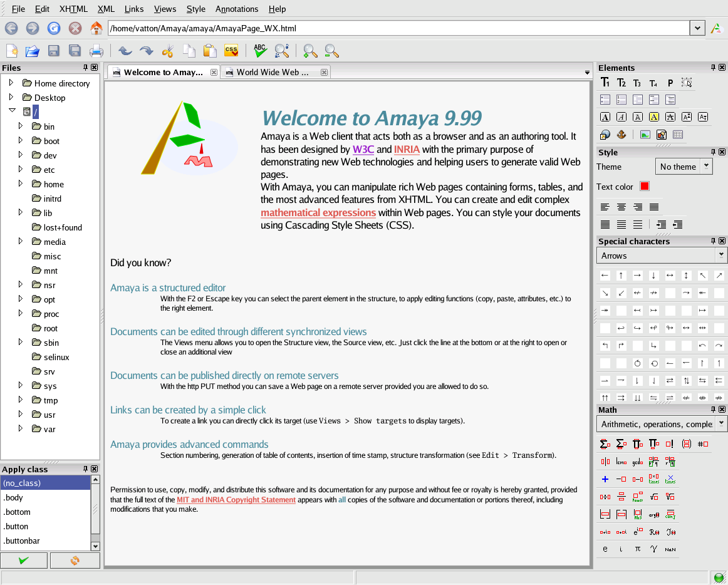Insert a table from Elements panel
Screen dimensions: 728x585
[677, 135]
